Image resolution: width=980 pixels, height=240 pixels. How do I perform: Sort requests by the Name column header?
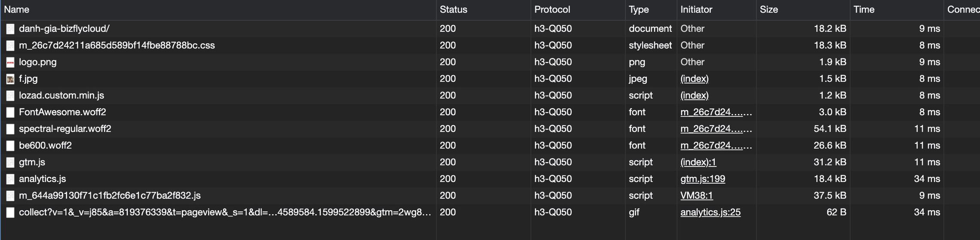pos(17,9)
